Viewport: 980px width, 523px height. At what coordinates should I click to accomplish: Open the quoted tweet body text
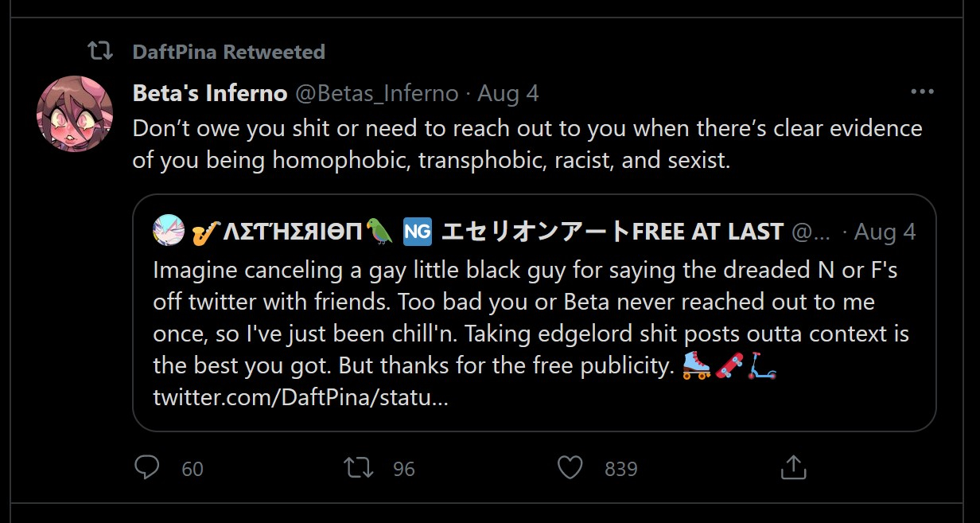pyautogui.click(x=531, y=318)
